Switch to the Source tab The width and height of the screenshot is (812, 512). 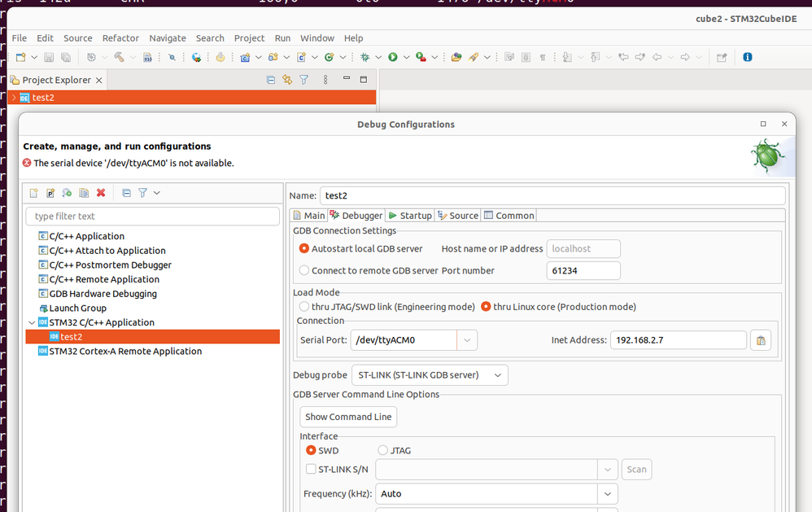pyautogui.click(x=458, y=216)
